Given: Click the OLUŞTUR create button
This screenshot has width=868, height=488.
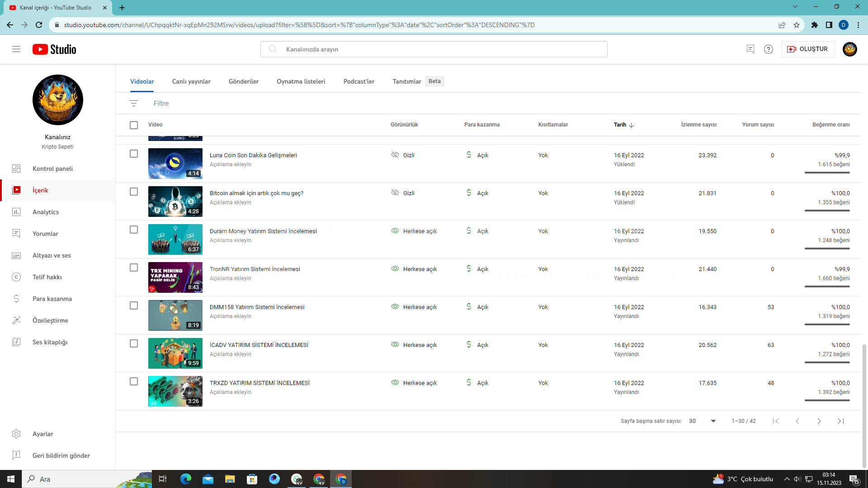Looking at the screenshot, I should pyautogui.click(x=808, y=49).
